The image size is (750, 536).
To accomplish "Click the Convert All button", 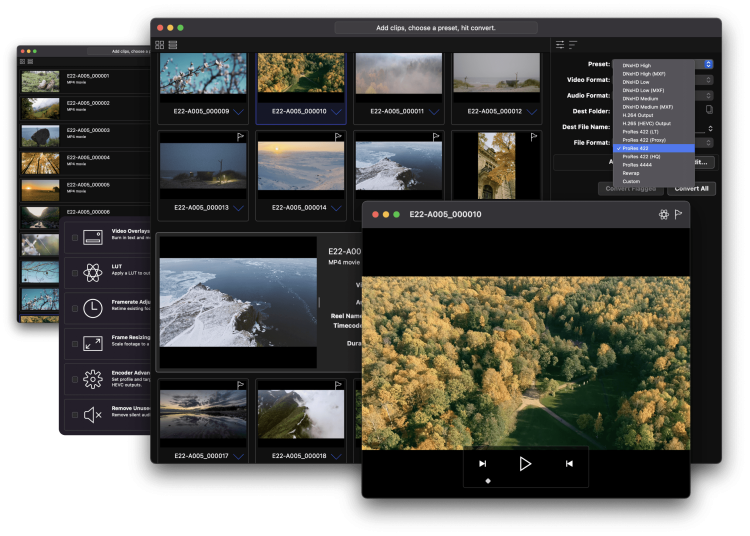I will click(691, 188).
